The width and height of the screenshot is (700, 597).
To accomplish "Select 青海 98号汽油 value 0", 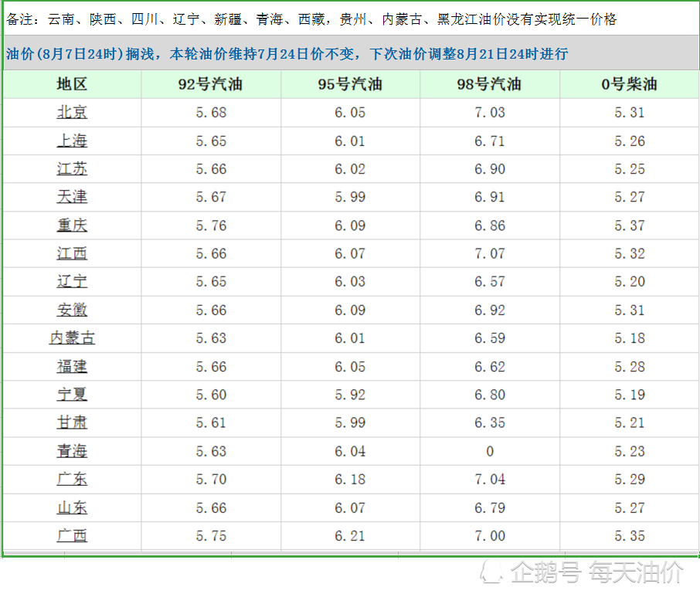I will (490, 451).
